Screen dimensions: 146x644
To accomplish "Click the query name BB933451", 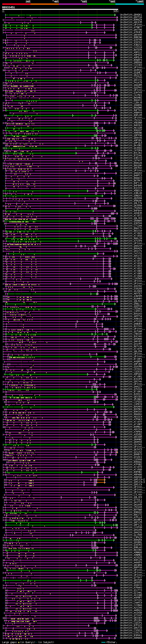I will 8,8.
